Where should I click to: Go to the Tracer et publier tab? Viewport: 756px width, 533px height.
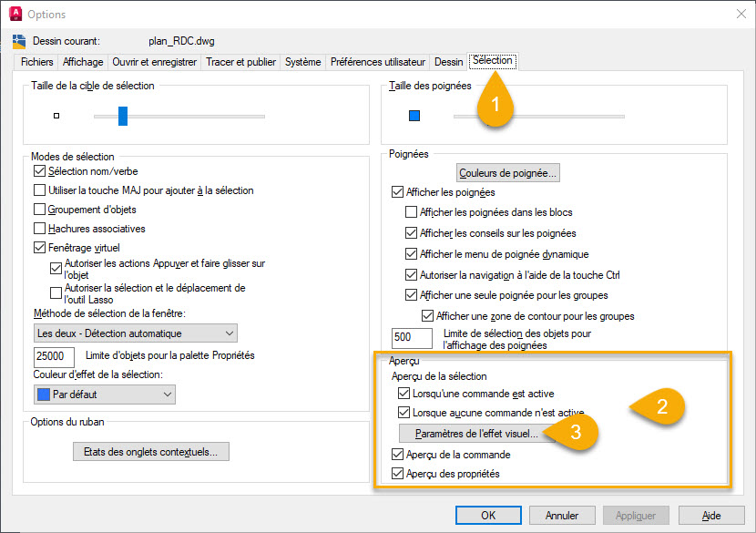click(239, 62)
